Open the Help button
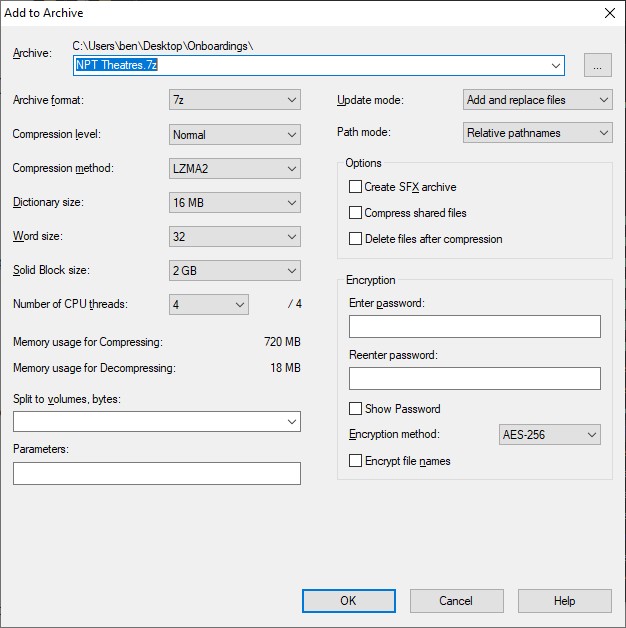This screenshot has height=628, width=626. [564, 601]
